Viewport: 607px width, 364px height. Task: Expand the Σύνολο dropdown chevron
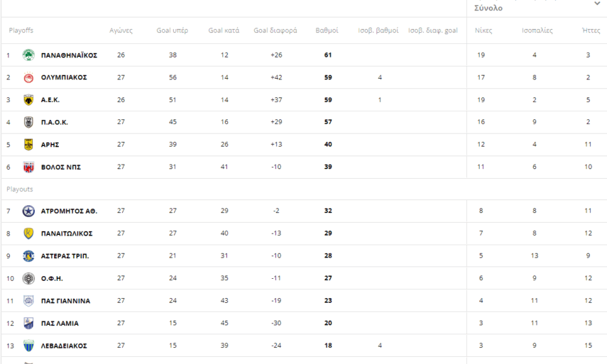tap(597, 4)
